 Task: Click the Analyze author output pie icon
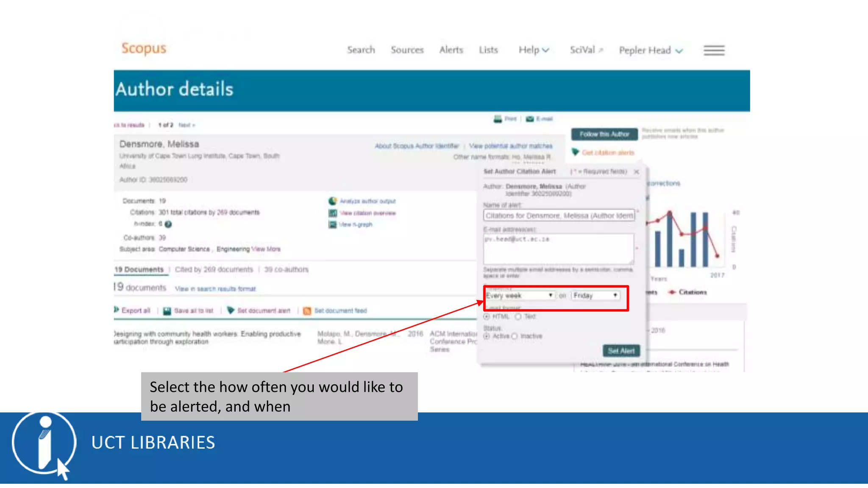point(333,201)
